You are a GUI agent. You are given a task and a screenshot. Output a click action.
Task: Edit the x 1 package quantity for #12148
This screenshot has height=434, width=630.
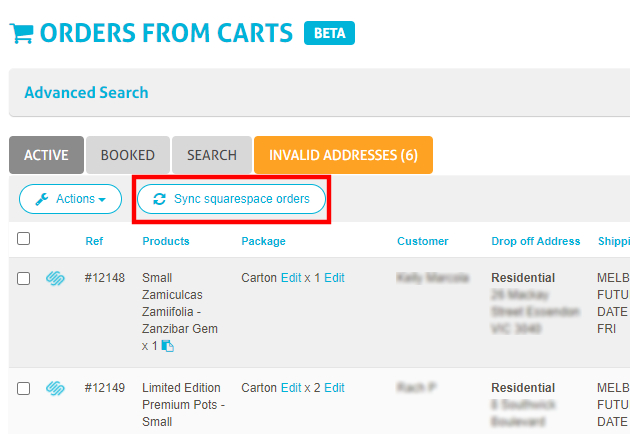[334, 278]
